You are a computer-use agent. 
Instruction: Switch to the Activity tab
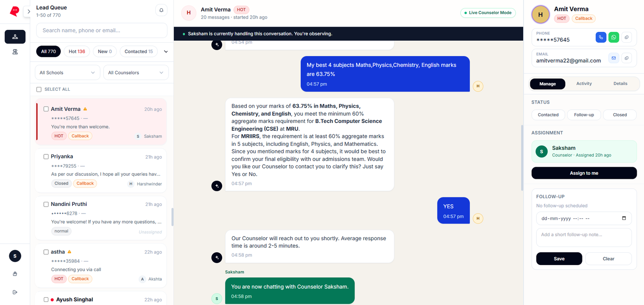584,84
